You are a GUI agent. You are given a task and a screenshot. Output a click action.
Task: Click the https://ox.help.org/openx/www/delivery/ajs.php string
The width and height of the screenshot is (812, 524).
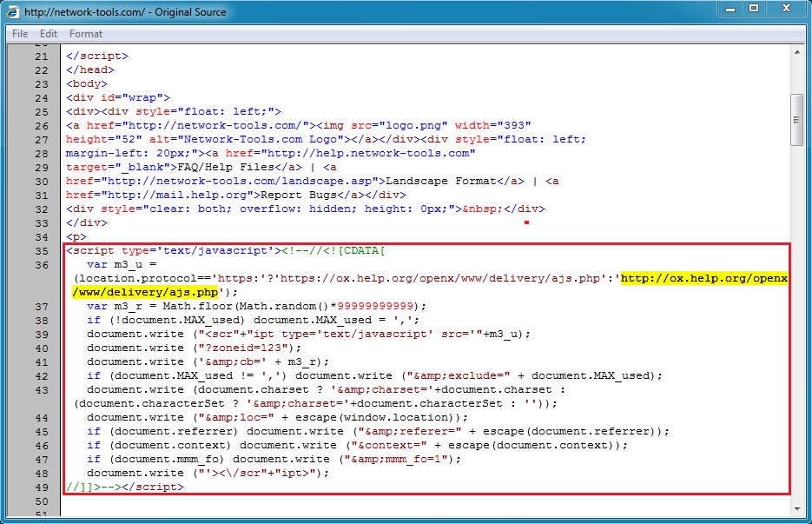(x=440, y=279)
